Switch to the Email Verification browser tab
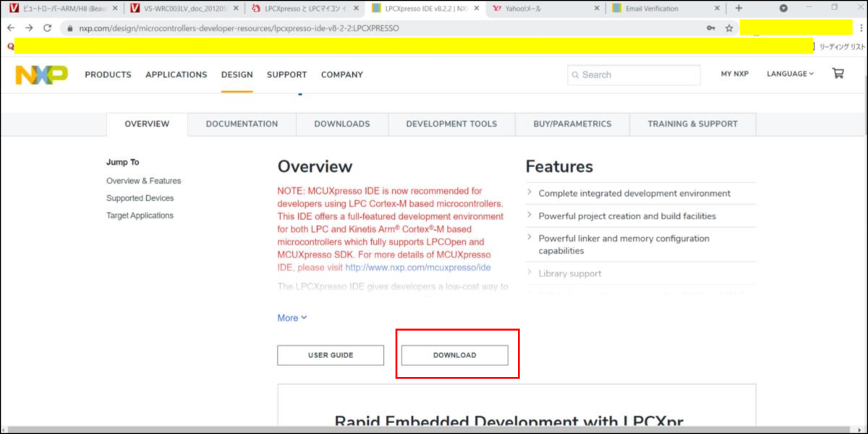 coord(665,9)
